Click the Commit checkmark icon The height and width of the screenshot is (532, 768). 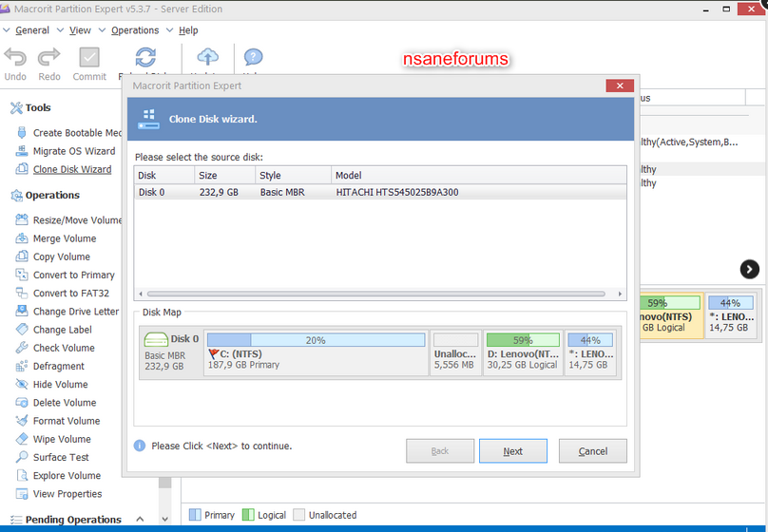[89, 57]
